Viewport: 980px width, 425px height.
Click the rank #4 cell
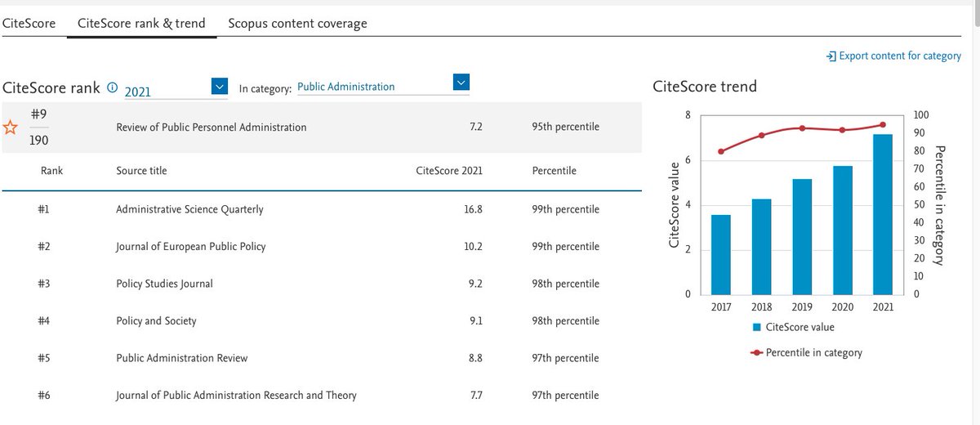(x=44, y=321)
